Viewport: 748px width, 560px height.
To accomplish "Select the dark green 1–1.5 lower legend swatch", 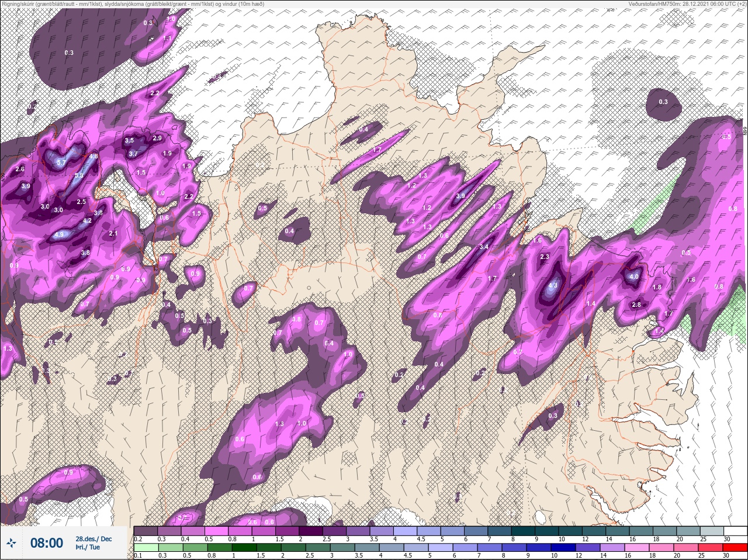I will pyautogui.click(x=244, y=548).
